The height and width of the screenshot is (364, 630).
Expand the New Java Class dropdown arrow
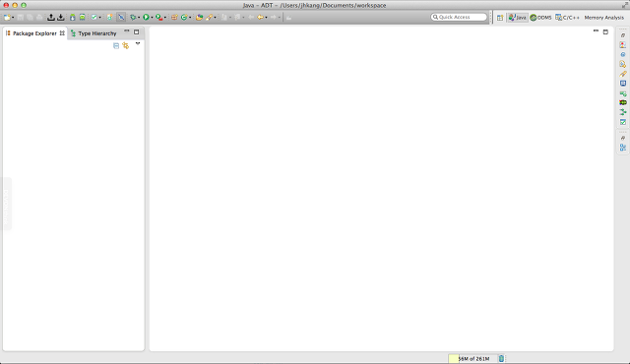(190, 18)
